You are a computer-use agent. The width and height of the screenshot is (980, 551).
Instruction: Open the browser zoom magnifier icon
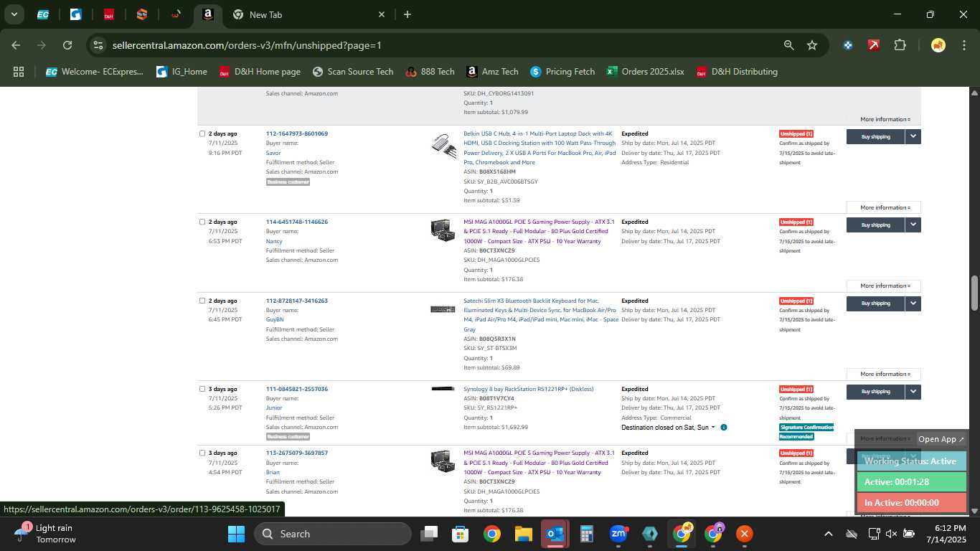click(x=788, y=45)
